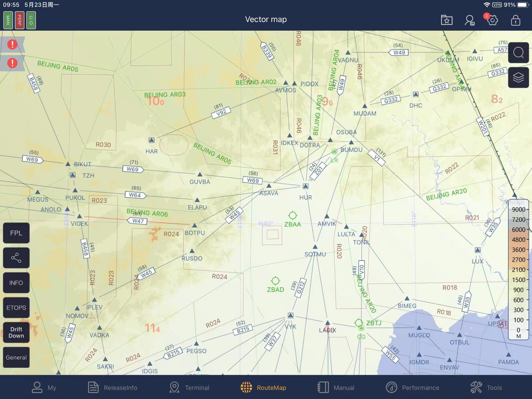
Task: Tap the share route icon button
Action: [x=16, y=258]
